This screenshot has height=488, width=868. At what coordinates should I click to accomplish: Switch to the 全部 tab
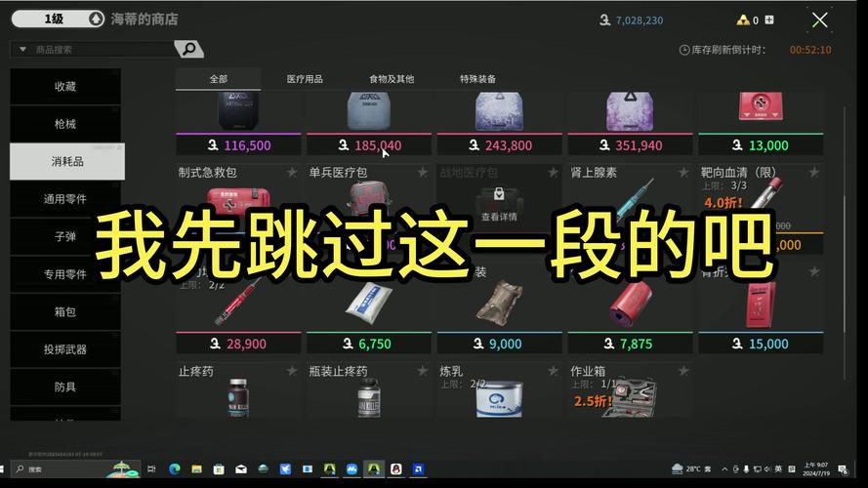[218, 79]
